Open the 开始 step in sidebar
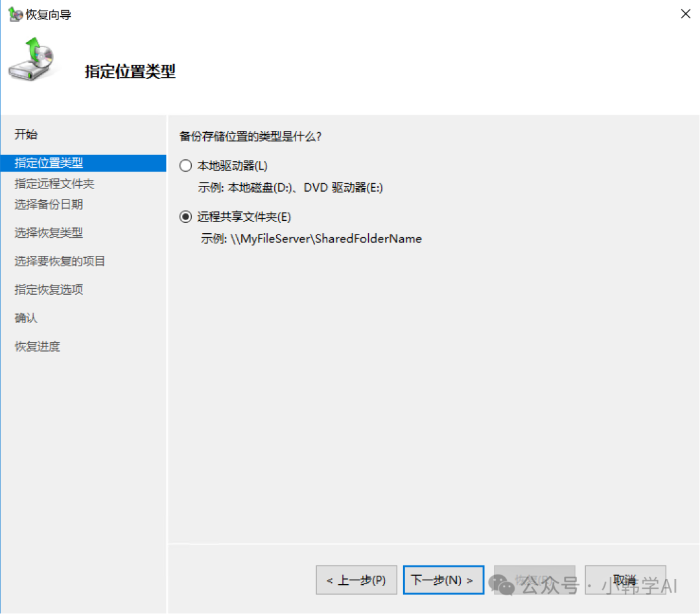Screen dimensions: 700x614 (x=26, y=135)
